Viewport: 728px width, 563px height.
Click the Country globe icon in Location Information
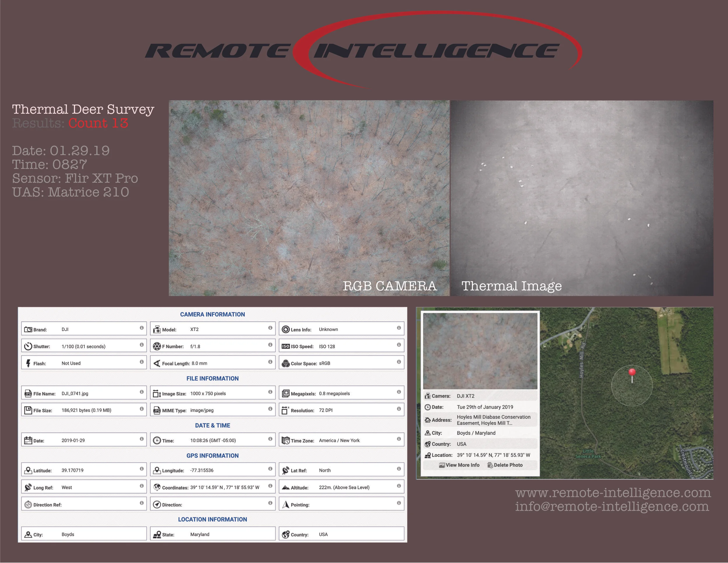pos(286,534)
